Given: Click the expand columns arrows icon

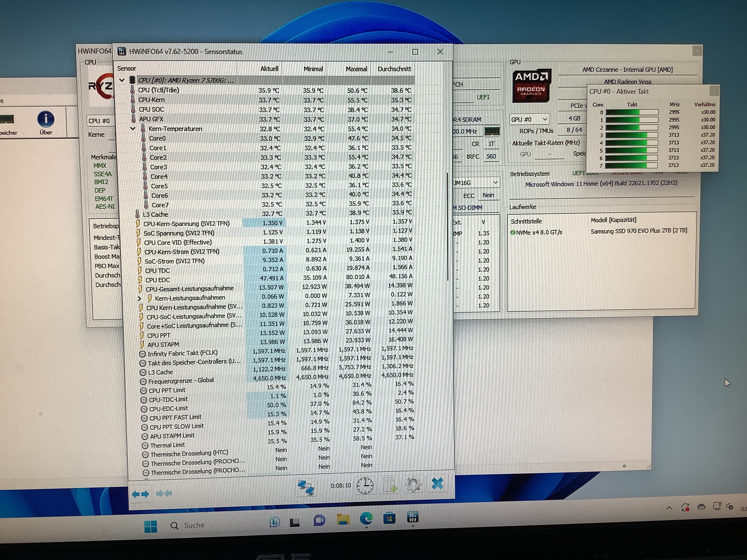Looking at the screenshot, I should click(x=141, y=494).
